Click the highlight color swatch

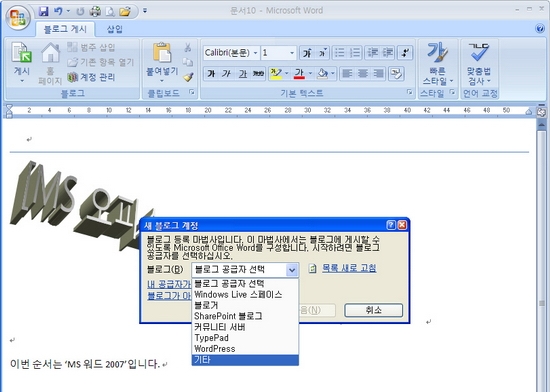(x=276, y=74)
